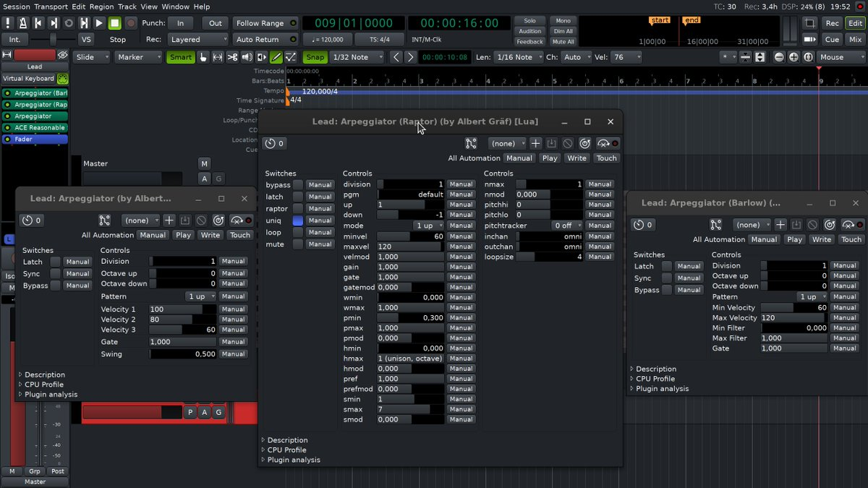Viewport: 868px width, 488px height.
Task: Open pin connections icon in Barlow window
Action: click(x=715, y=225)
